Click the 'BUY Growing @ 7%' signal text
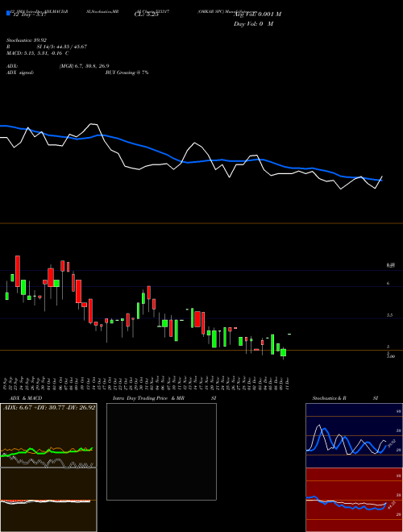Screen dimensions: 403x532 [127, 73]
